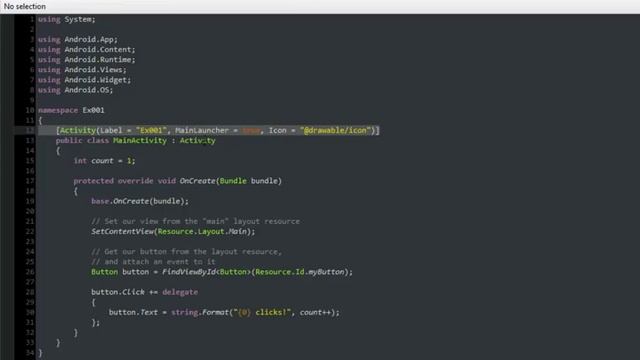
Task: Click the "protected override void OnCreate" method signature
Action: 178,181
